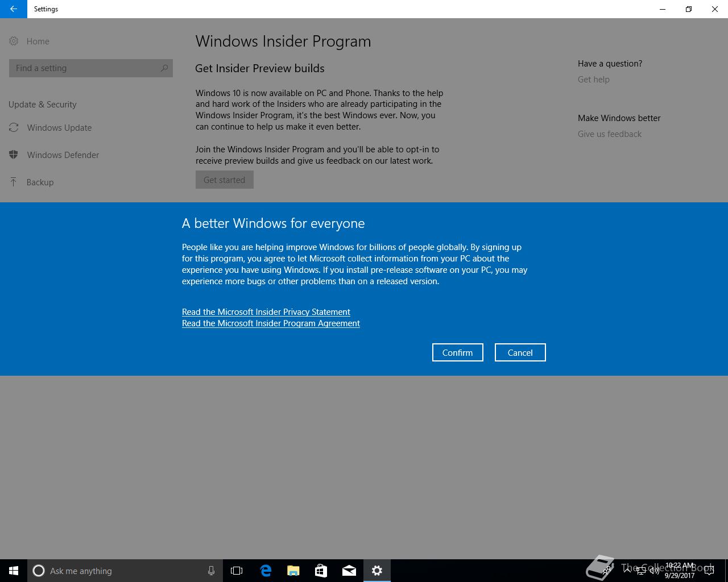
Task: Open the Windows Start menu
Action: click(14, 571)
